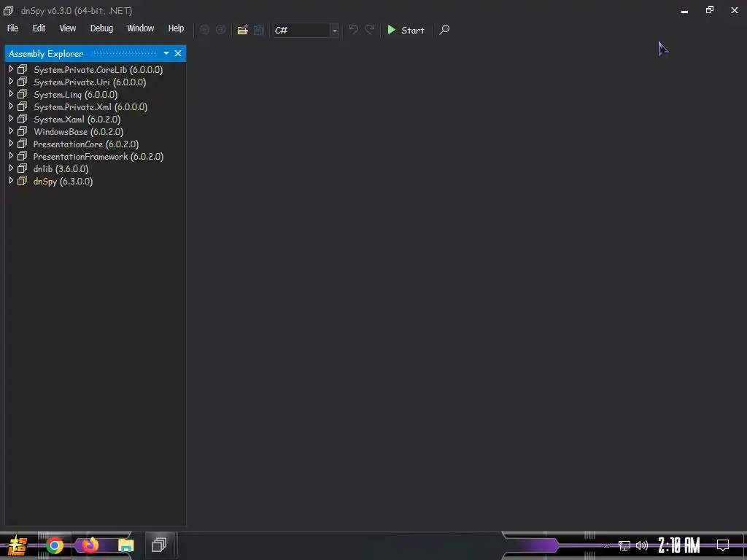Expand the System.Xaml node
This screenshot has height=560, width=747.
click(11, 119)
